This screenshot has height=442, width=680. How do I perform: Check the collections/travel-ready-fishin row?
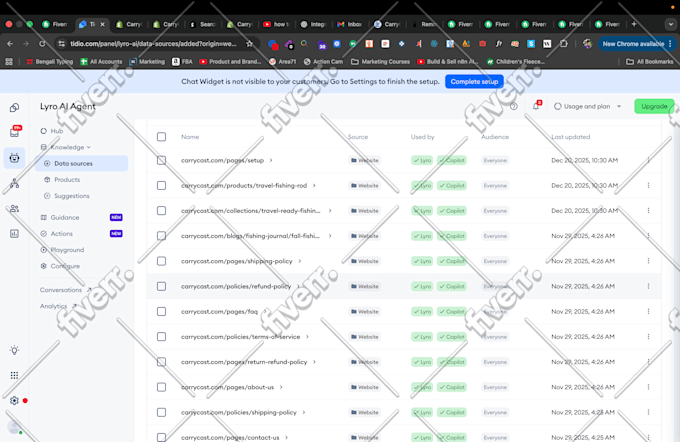[161, 210]
